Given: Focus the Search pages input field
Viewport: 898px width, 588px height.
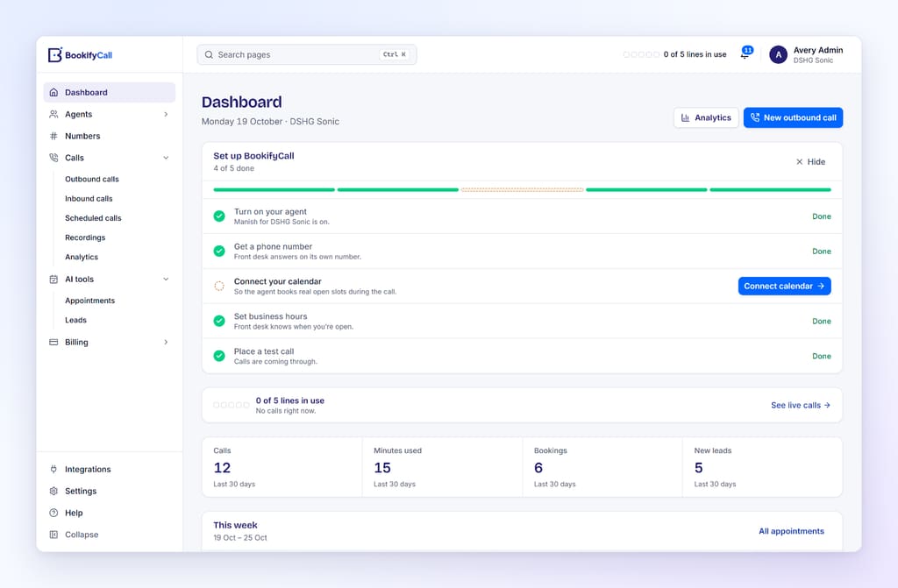Looking at the screenshot, I should pyautogui.click(x=307, y=55).
